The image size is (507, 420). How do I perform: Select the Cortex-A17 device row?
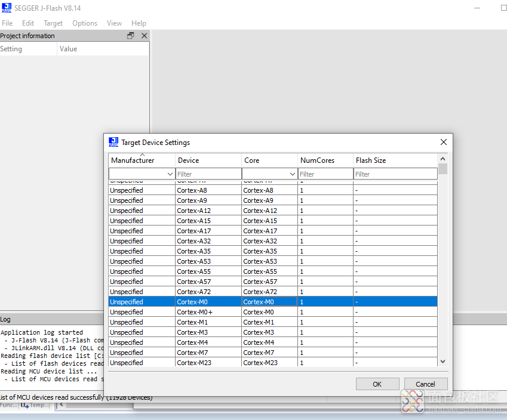pyautogui.click(x=273, y=231)
